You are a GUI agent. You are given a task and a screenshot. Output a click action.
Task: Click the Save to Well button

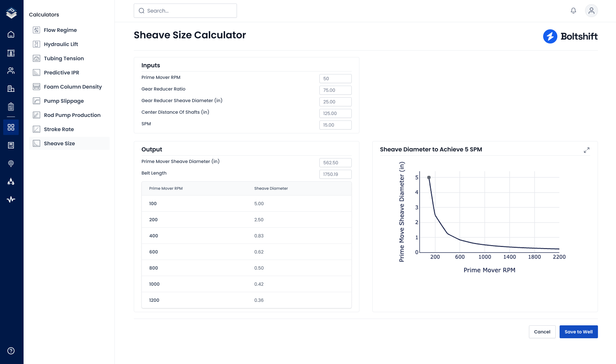(579, 332)
